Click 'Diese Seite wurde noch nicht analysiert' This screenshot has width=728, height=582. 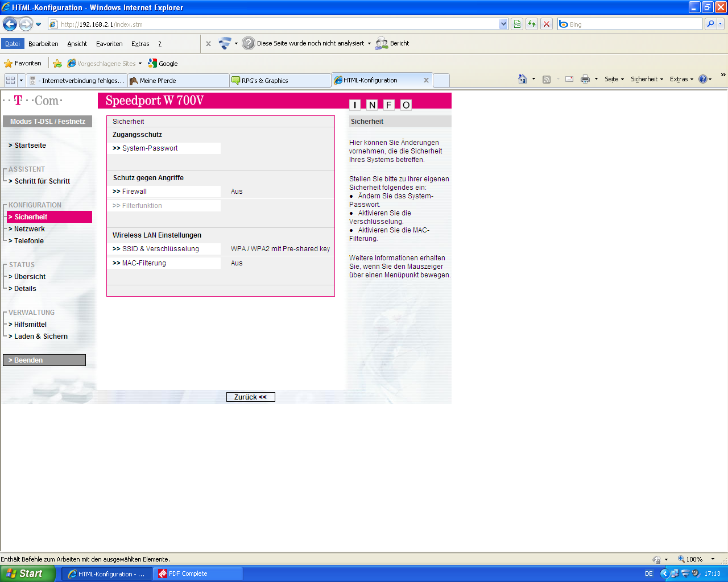pyautogui.click(x=311, y=43)
